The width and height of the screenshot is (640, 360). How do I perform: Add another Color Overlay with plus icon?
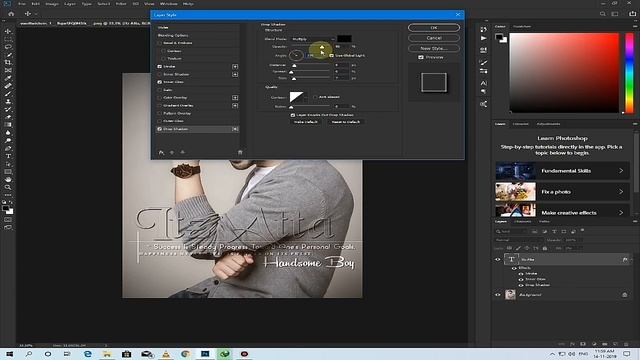click(235, 98)
